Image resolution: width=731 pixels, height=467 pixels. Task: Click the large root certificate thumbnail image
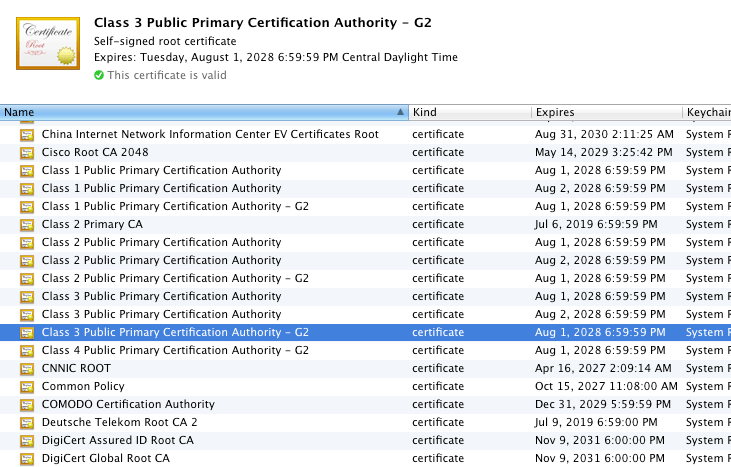pyautogui.click(x=48, y=43)
